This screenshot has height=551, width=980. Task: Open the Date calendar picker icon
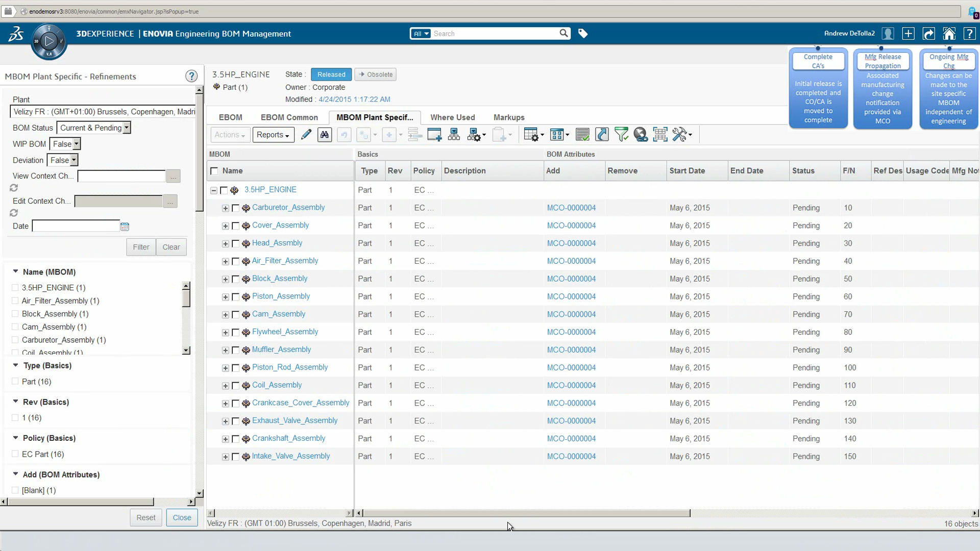coord(125,227)
